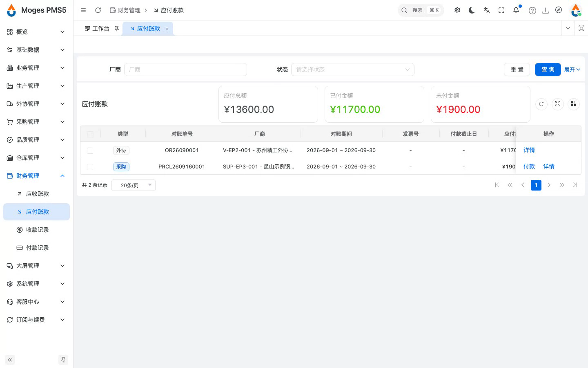The width and height of the screenshot is (588, 368).
Task: Open the tabs dropdown chevron
Action: 568,28
